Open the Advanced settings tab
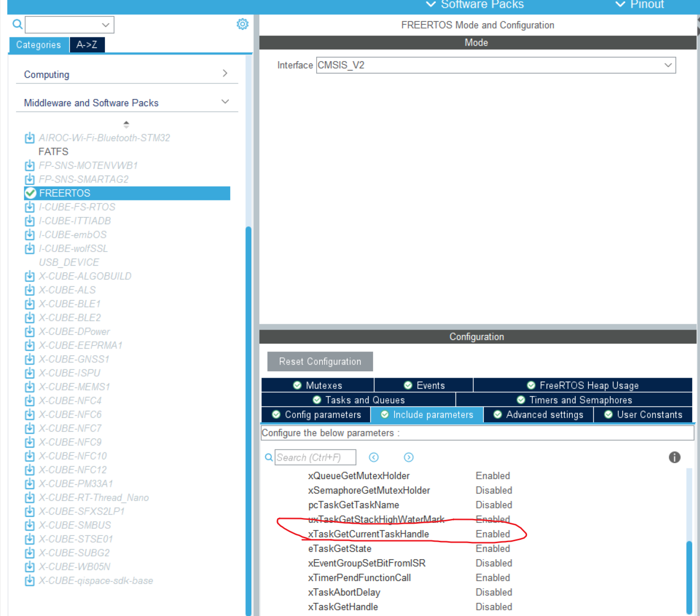The image size is (700, 616). tap(538, 415)
